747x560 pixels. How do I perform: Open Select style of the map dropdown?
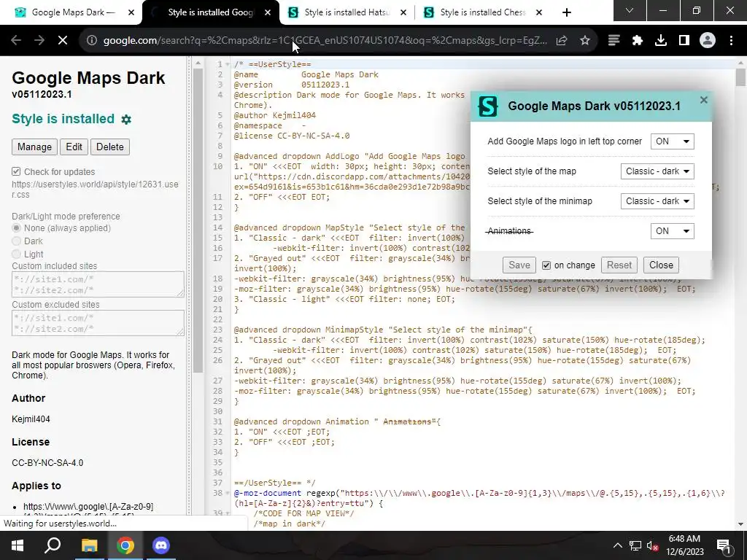tap(657, 171)
